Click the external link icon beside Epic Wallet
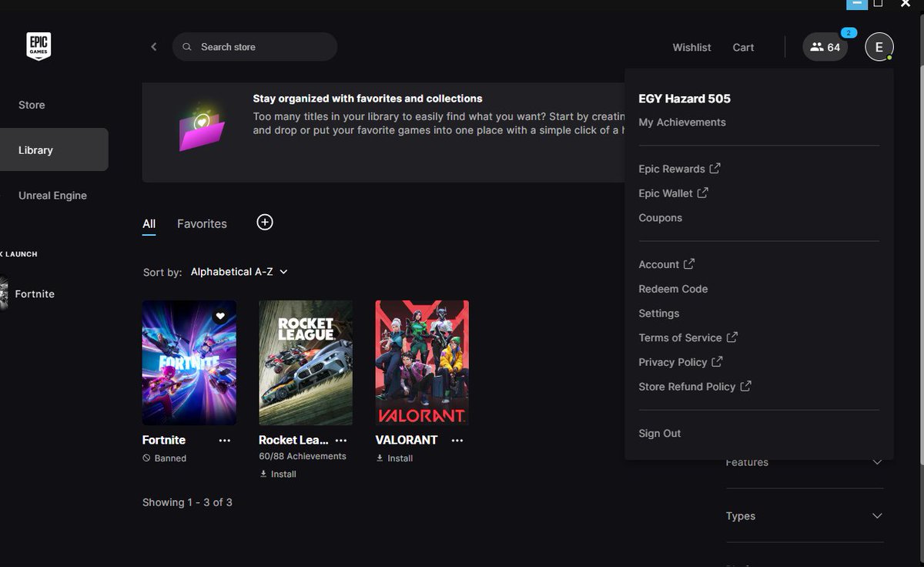 [702, 193]
